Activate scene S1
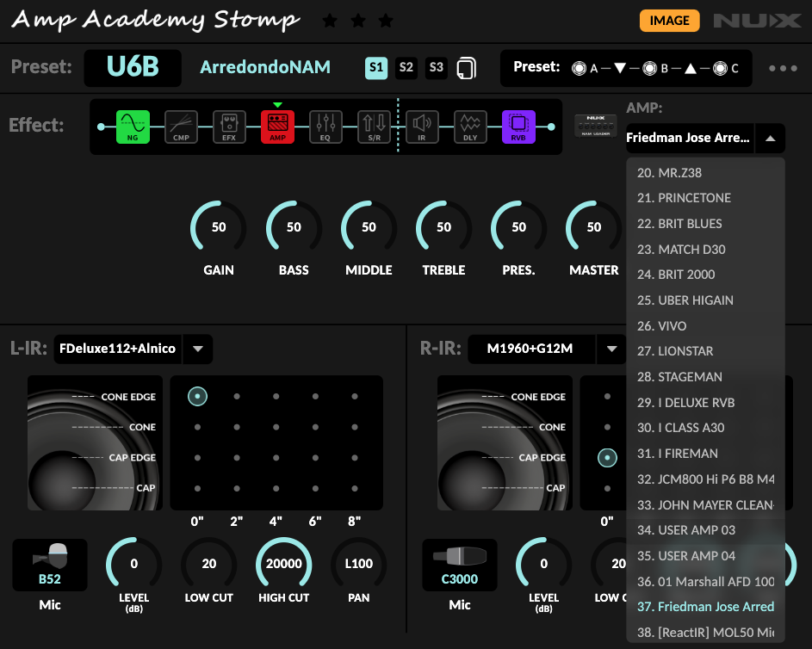Viewport: 812px width, 649px height. point(376,68)
